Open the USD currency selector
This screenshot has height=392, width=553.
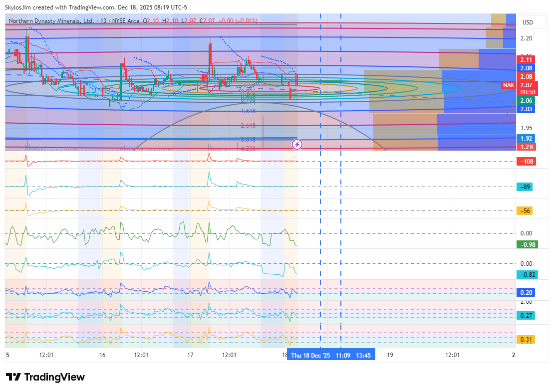click(527, 22)
